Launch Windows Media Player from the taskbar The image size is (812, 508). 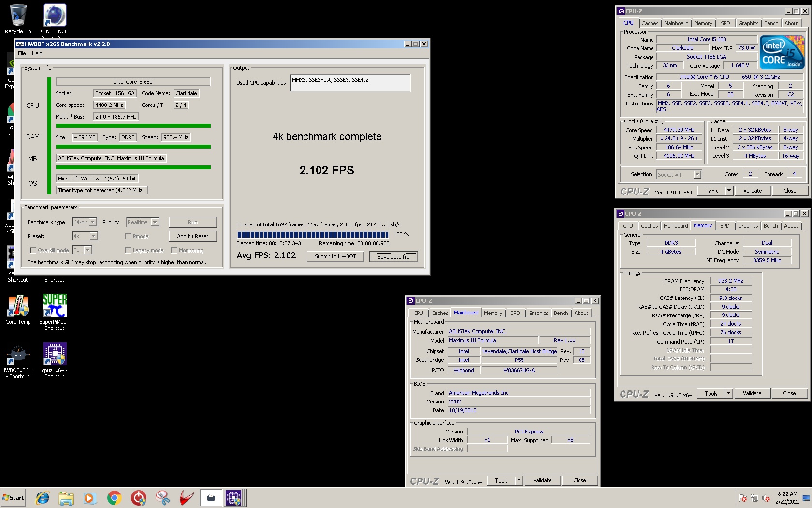(x=90, y=498)
